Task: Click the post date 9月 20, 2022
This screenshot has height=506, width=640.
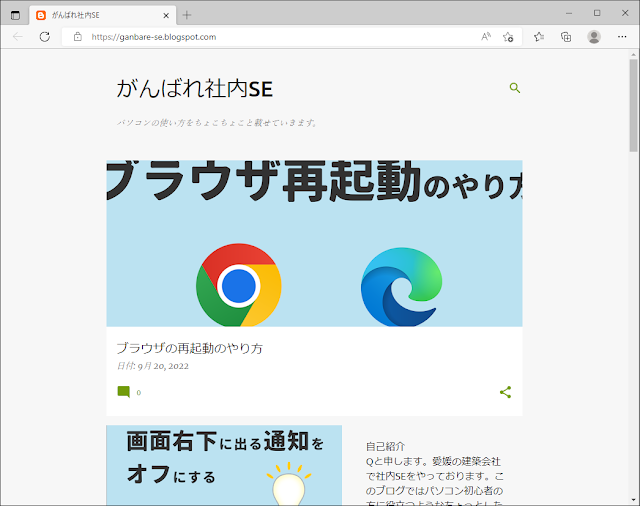Action: coord(163,366)
